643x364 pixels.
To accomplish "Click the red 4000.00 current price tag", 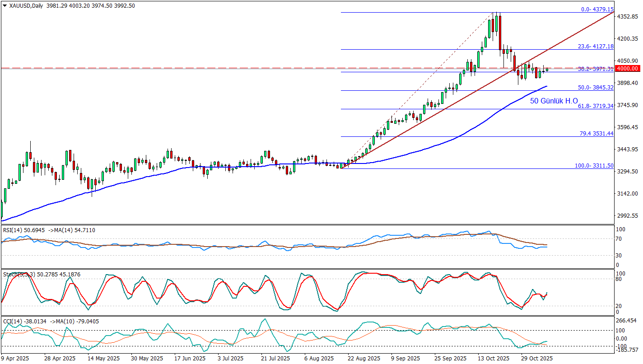I will point(628,69).
